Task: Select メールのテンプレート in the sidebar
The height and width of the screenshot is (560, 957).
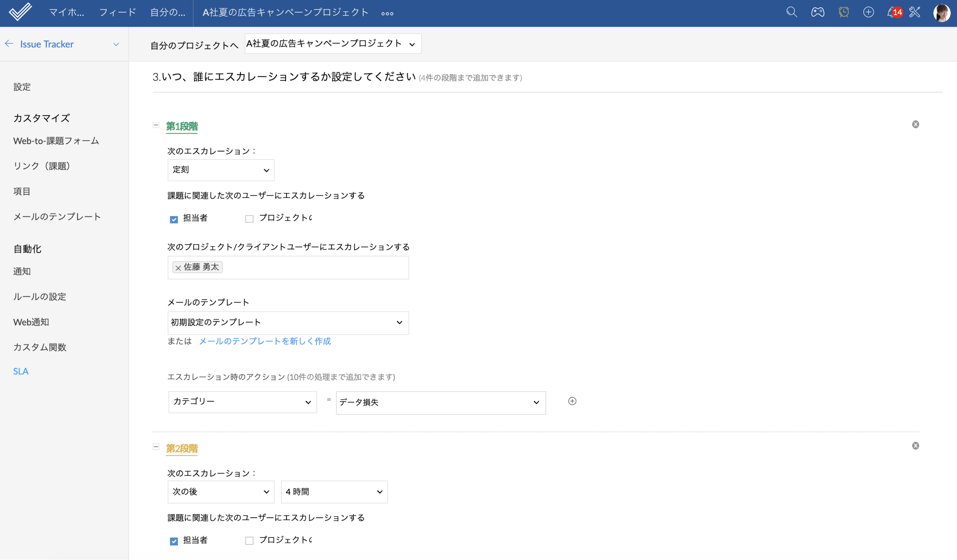Action: tap(57, 217)
